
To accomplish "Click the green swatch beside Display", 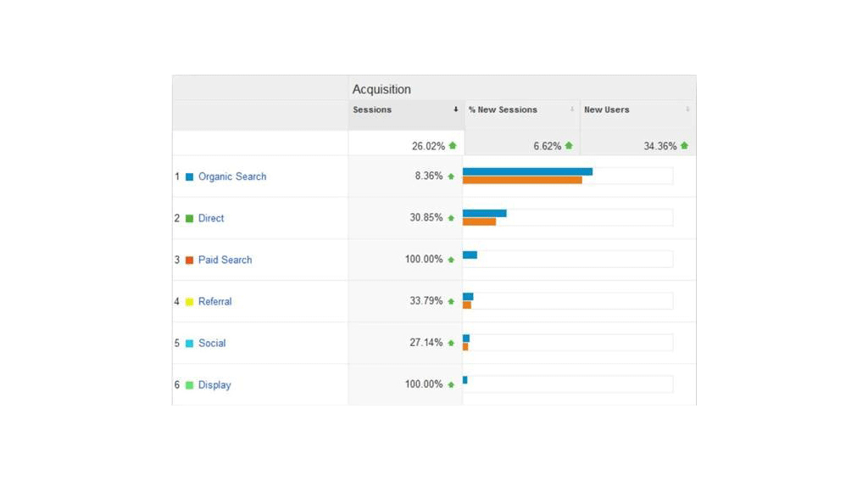I will coord(190,385).
